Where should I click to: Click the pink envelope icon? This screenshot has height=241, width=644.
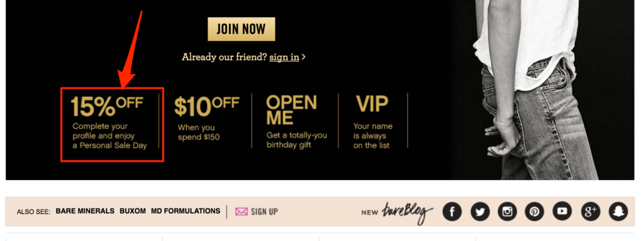point(241,211)
